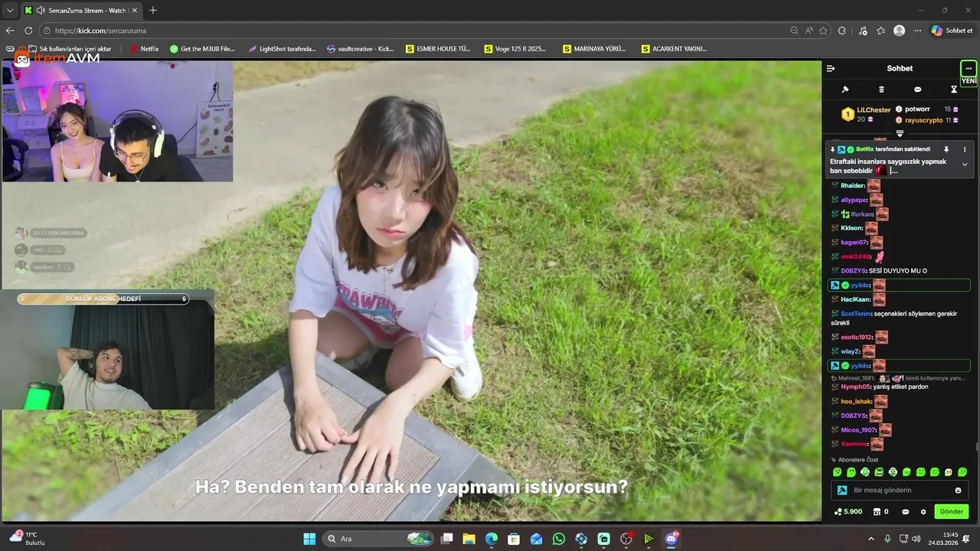Click username hoo_ishak in chat
The height and width of the screenshot is (551, 980).
856,402
